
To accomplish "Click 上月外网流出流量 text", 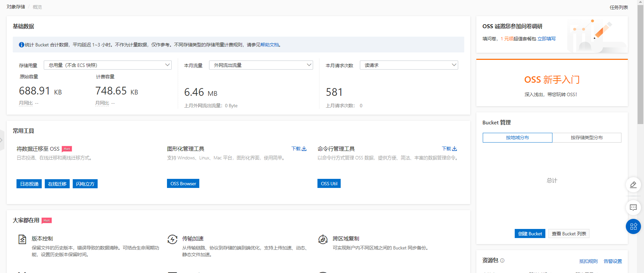I will click(211, 106).
